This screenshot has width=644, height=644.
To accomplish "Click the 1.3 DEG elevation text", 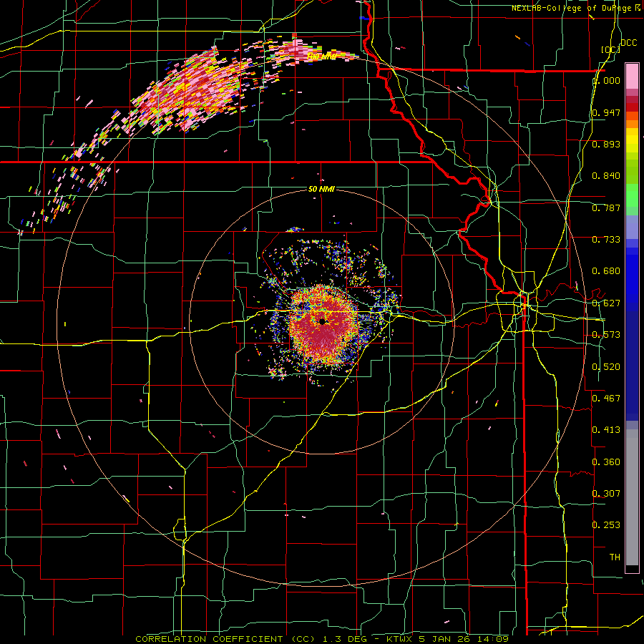I will 345,639.
